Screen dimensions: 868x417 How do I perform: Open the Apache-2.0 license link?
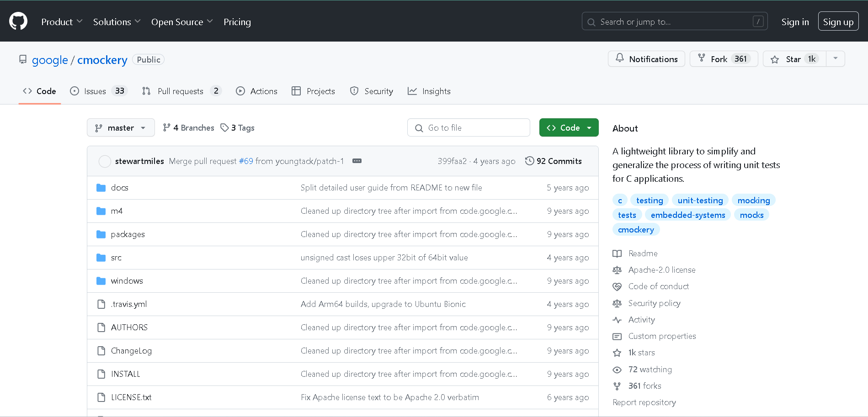click(x=661, y=270)
